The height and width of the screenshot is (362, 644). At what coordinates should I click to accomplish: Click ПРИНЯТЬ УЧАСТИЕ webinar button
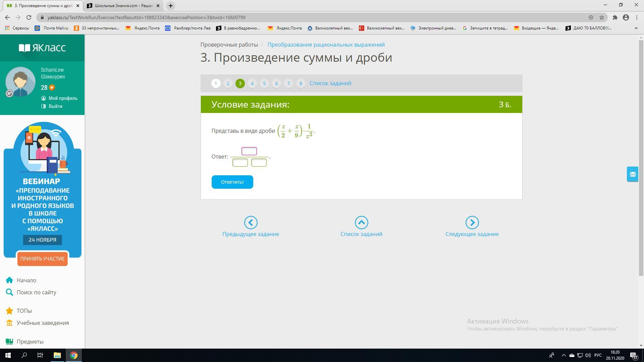42,259
